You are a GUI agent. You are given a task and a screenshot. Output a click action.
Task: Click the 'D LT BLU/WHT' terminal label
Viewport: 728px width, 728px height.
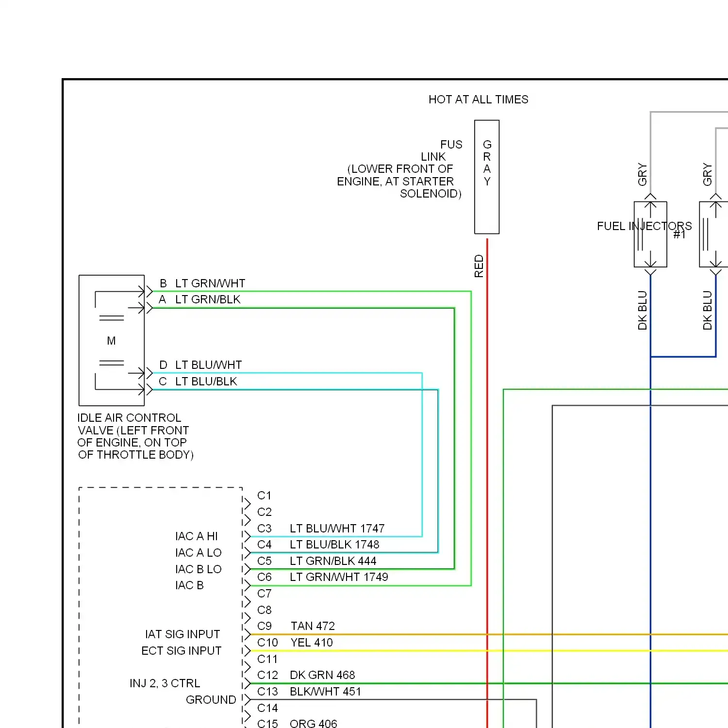tap(200, 365)
